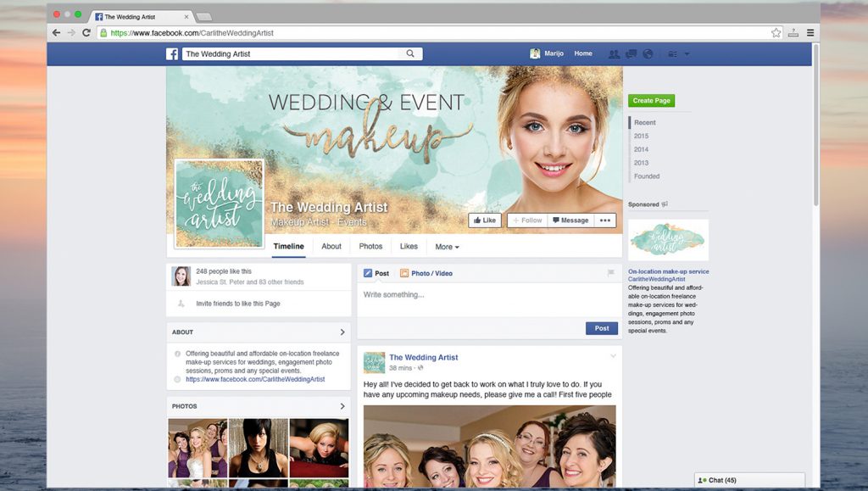
Task: Click The Wedding Artist post author name
Action: (424, 358)
